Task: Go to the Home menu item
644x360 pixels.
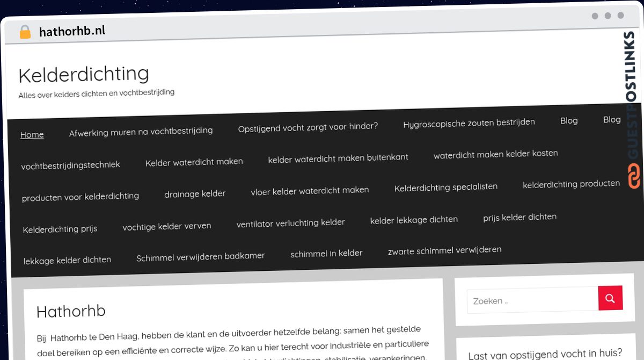Action: [x=32, y=134]
